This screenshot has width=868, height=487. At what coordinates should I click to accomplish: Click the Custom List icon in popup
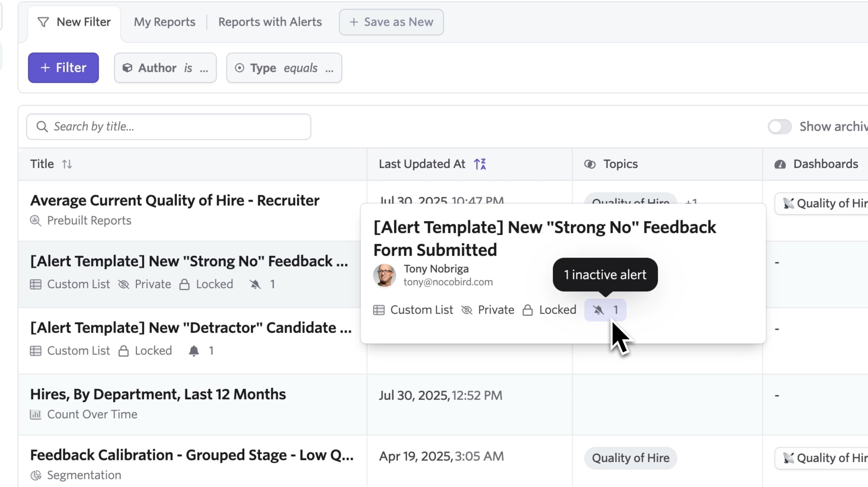pyautogui.click(x=379, y=310)
